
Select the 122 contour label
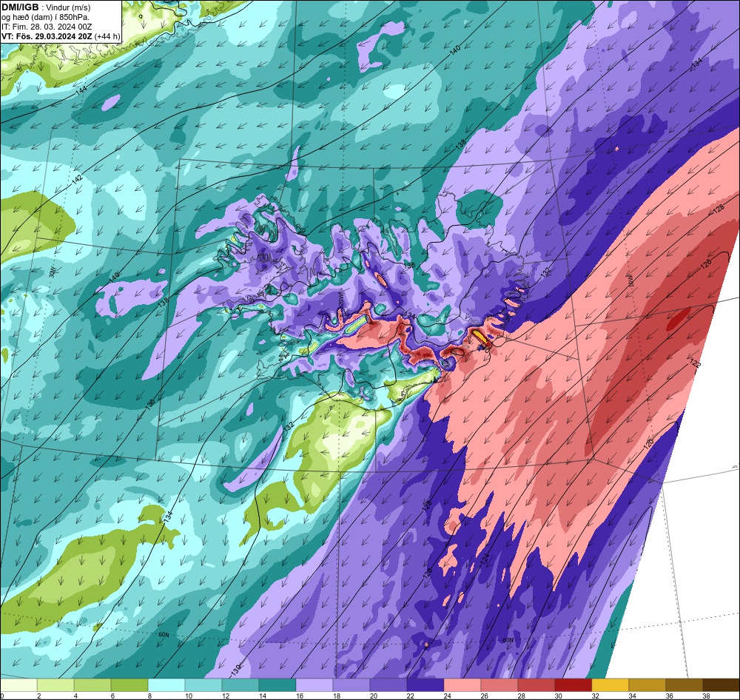click(x=695, y=363)
